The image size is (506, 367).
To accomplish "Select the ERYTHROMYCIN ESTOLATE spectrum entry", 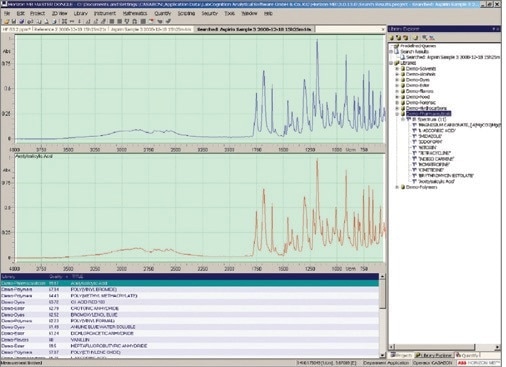I will point(446,176).
